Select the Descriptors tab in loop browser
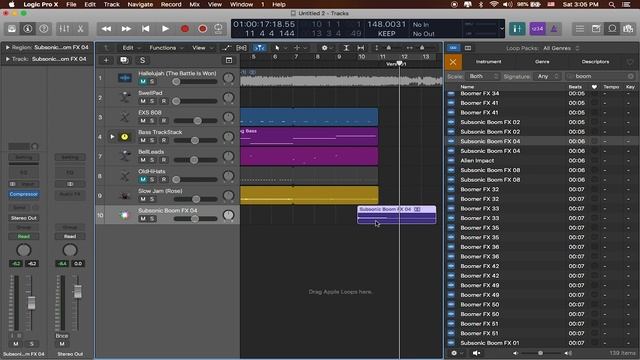640x360 pixels. click(595, 62)
